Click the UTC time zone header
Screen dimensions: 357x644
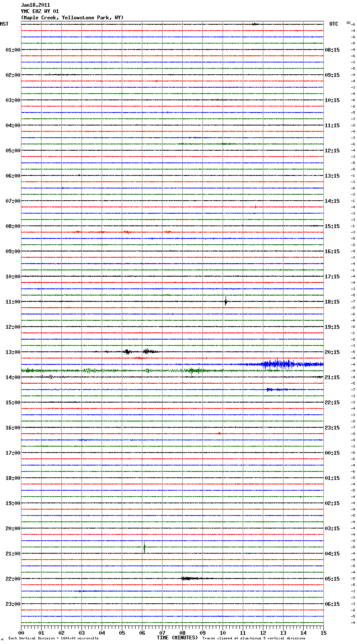(x=334, y=24)
